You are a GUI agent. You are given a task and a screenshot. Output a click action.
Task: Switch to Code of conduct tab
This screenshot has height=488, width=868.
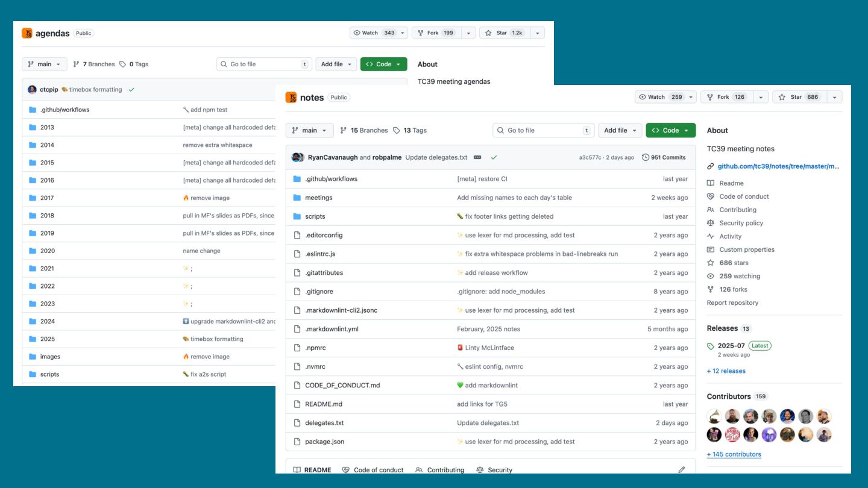click(x=373, y=470)
